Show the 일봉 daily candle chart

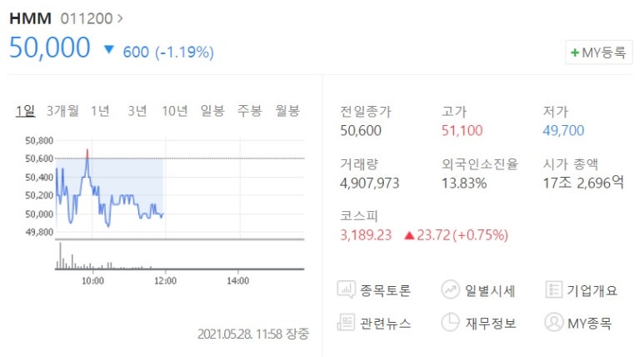(x=212, y=111)
